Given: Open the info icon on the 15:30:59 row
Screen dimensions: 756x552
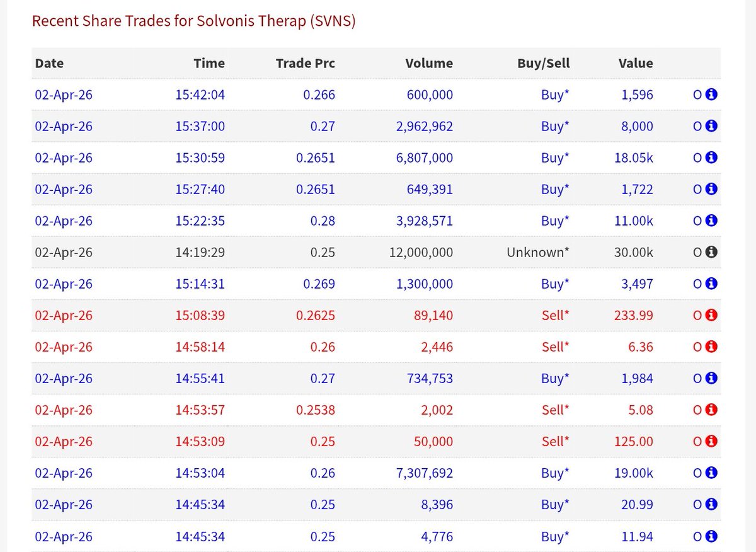Looking at the screenshot, I should click(711, 158).
